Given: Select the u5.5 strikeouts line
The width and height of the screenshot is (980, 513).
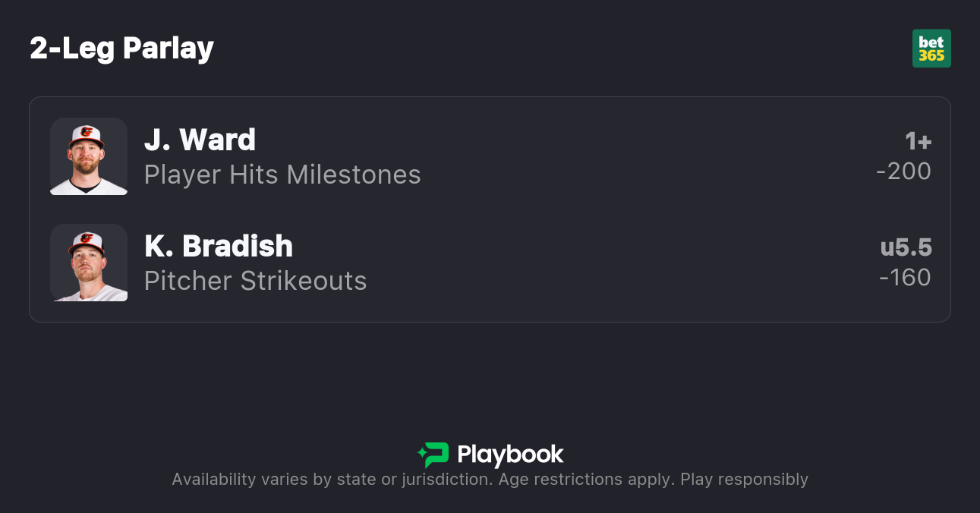Looking at the screenshot, I should (x=906, y=247).
